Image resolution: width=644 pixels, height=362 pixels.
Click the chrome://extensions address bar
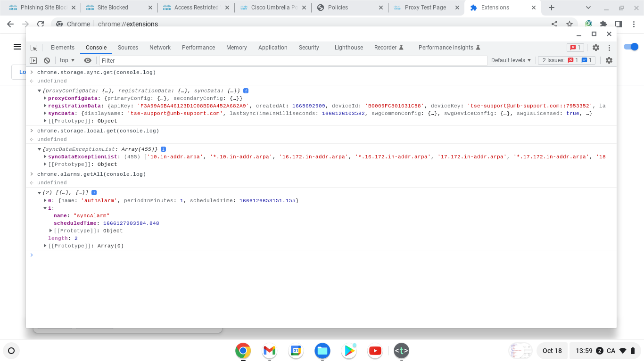(x=302, y=24)
